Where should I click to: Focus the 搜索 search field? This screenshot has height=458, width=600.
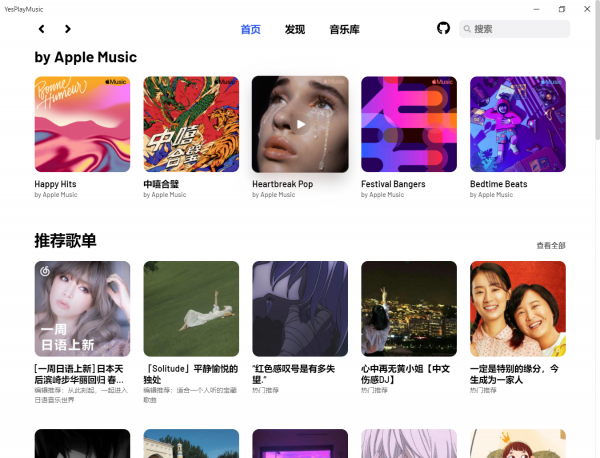tap(514, 29)
